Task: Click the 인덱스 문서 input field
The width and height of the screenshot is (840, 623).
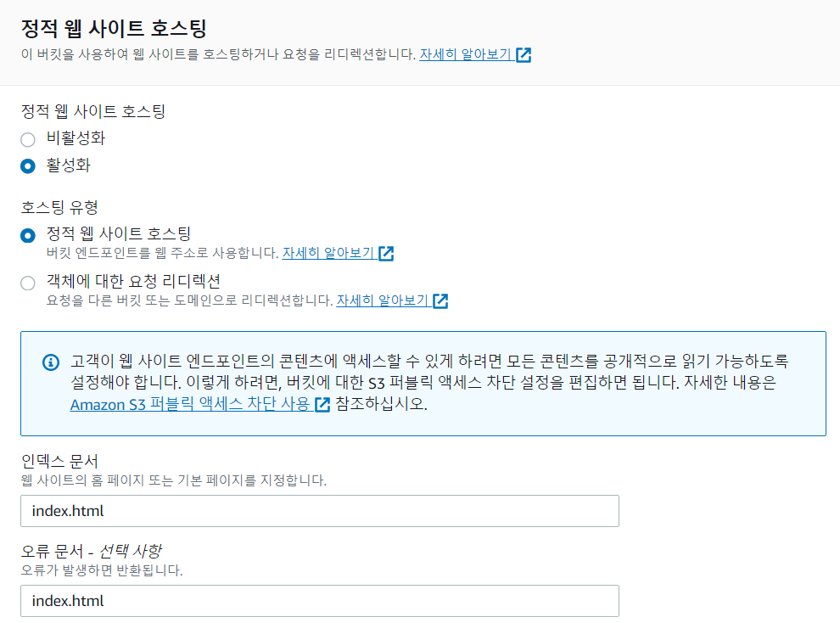Action: click(319, 511)
